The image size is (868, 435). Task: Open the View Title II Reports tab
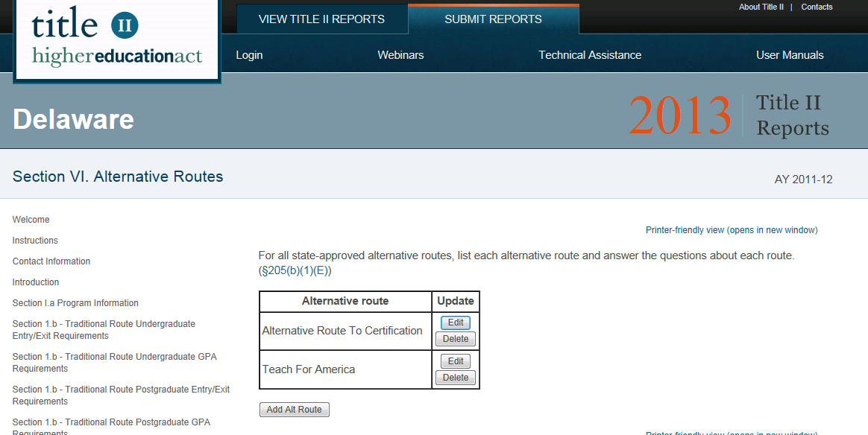[321, 19]
